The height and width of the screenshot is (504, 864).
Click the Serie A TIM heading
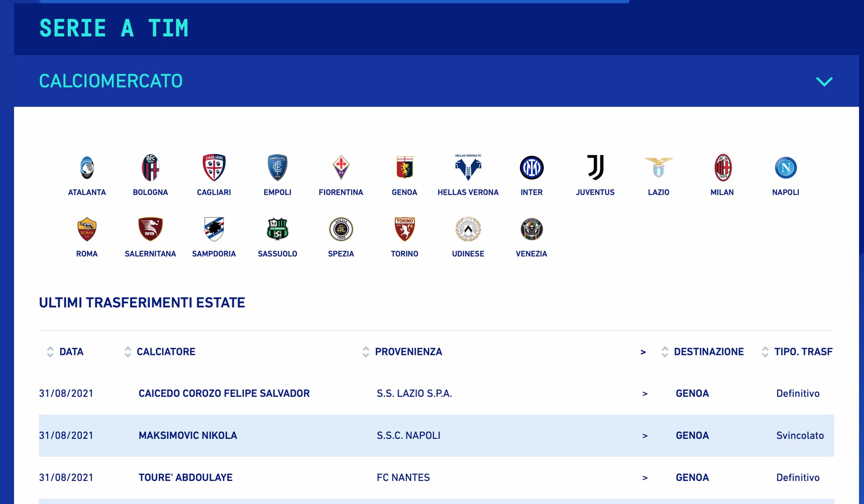coord(114,28)
